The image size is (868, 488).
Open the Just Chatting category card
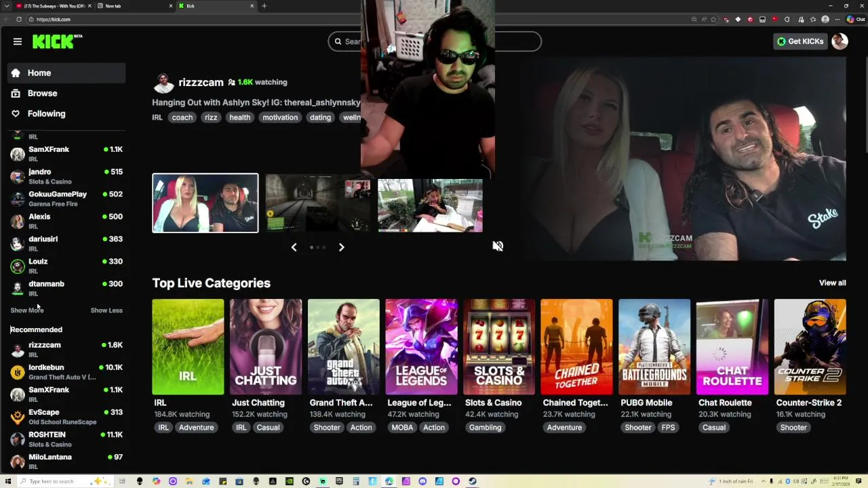[x=266, y=346]
